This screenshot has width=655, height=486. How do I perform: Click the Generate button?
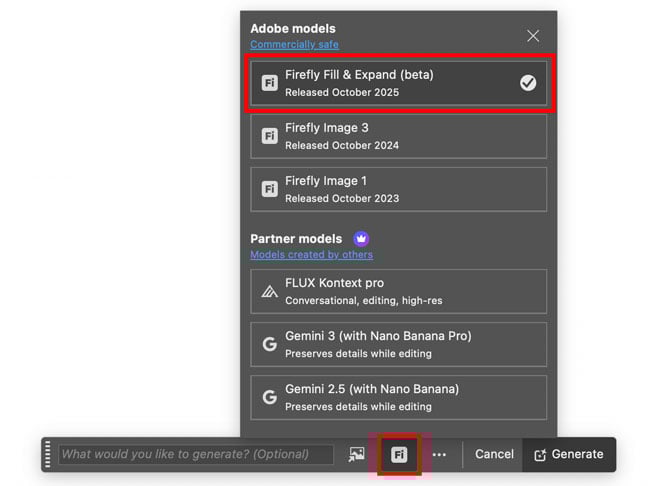[x=569, y=454]
